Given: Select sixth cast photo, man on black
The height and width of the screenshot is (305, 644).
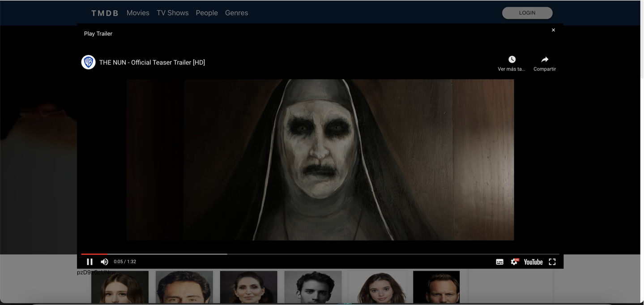Looking at the screenshot, I should [x=436, y=287].
